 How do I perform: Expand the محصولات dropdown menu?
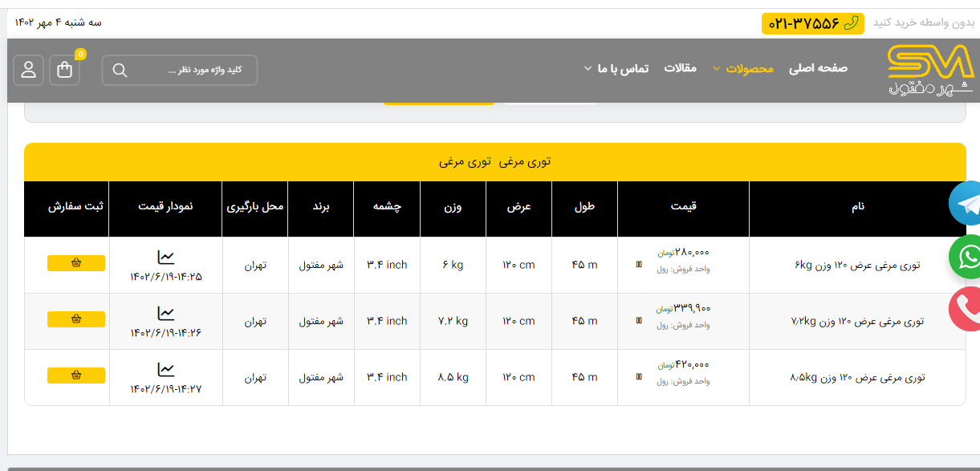743,68
